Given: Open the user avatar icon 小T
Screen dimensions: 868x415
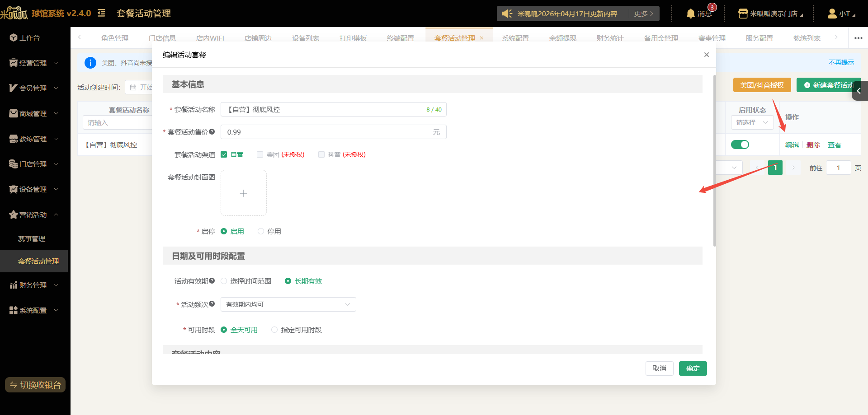Looking at the screenshot, I should tap(832, 14).
